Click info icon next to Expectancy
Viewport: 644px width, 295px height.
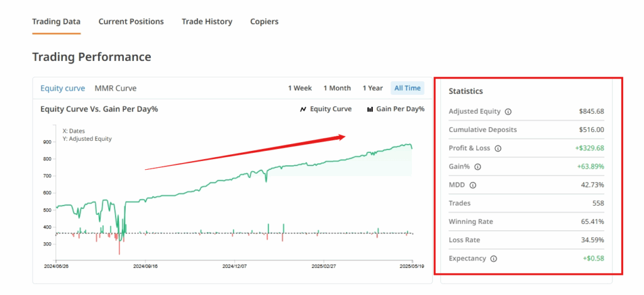click(493, 259)
